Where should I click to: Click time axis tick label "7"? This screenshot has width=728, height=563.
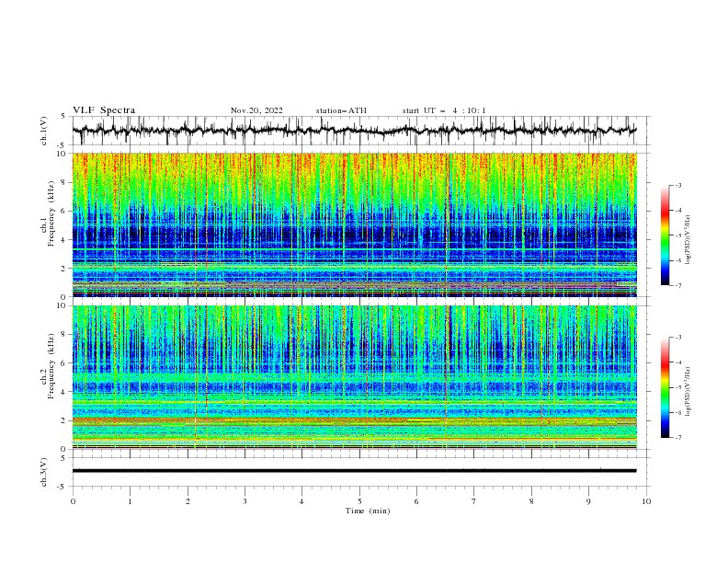click(x=473, y=501)
